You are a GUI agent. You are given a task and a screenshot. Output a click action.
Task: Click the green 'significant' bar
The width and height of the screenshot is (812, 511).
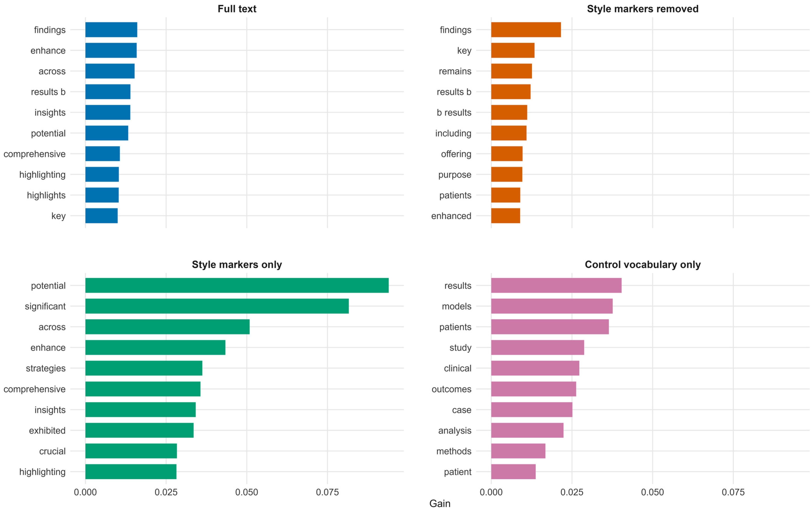[217, 306]
